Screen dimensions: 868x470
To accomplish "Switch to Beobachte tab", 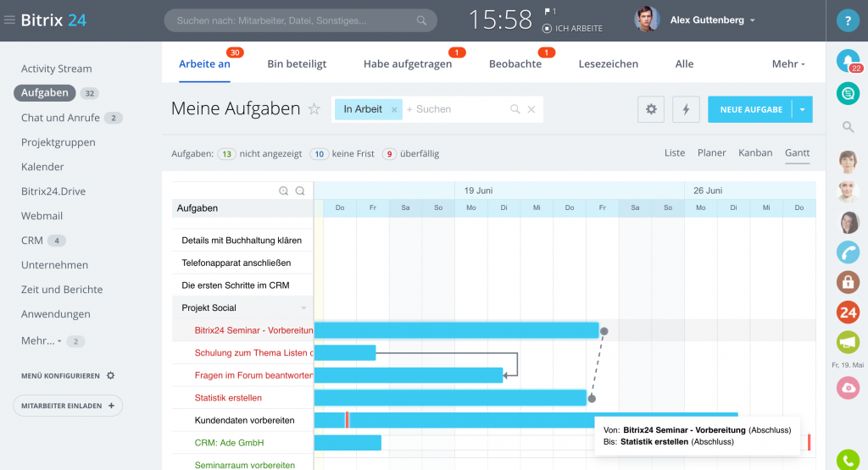I will click(515, 64).
